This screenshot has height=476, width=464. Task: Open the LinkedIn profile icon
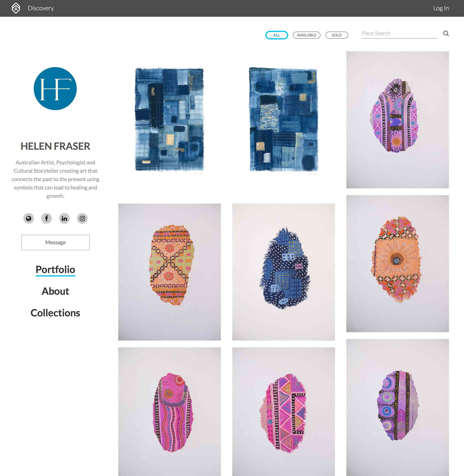tap(64, 218)
